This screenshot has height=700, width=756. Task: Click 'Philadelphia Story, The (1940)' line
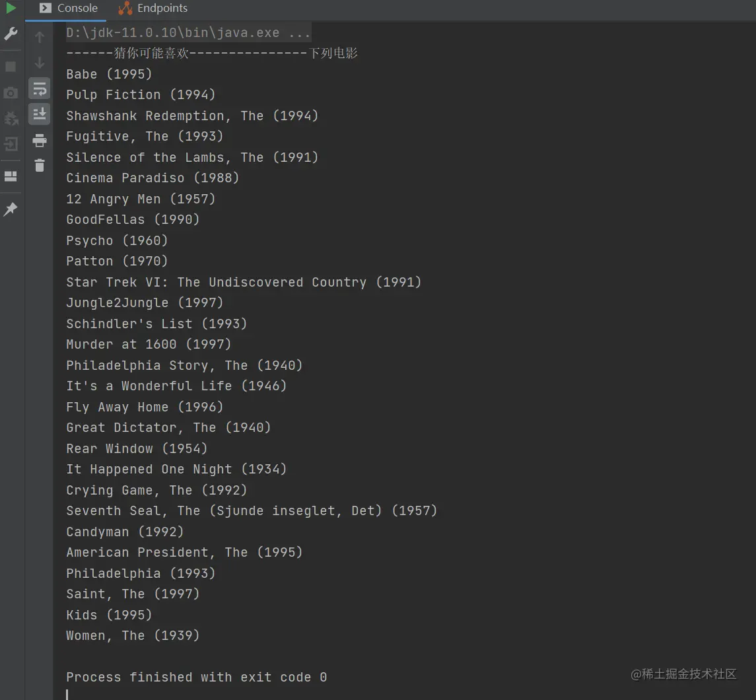pyautogui.click(x=184, y=365)
